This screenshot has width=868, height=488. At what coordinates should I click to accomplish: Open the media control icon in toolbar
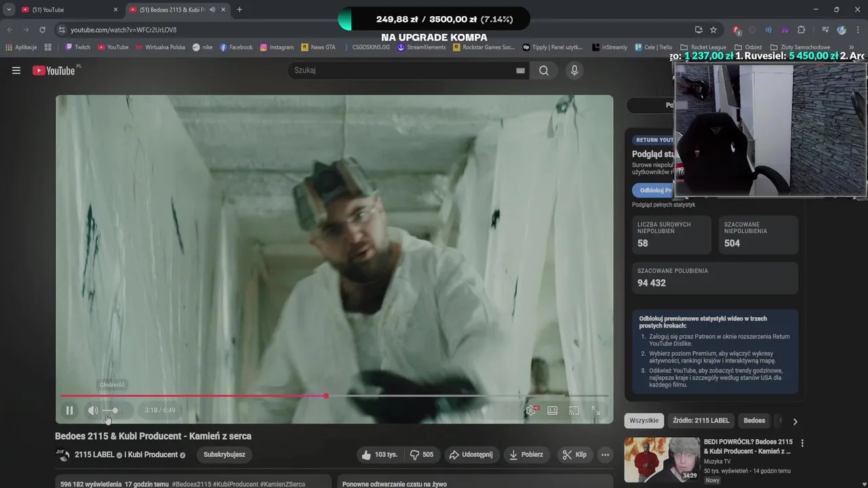pyautogui.click(x=825, y=30)
